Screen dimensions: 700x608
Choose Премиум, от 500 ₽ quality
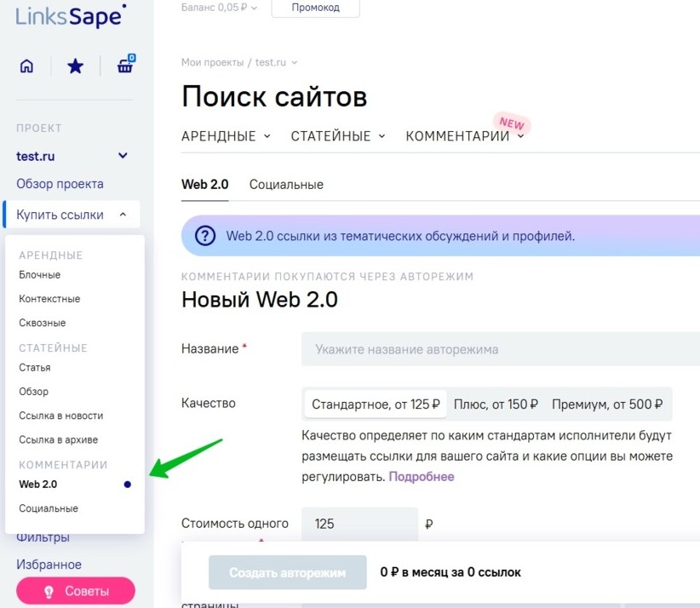click(x=607, y=404)
